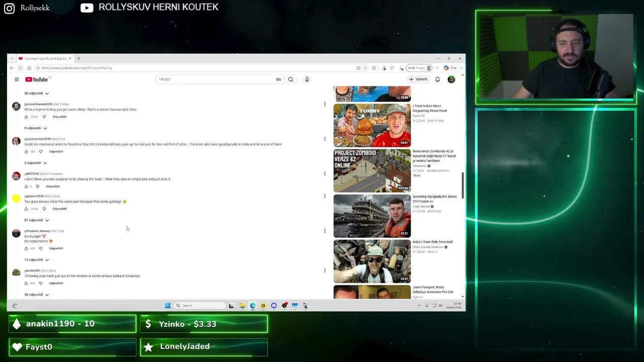Expand the '3 odpovědi' replies
644x362 pixels.
point(36,163)
